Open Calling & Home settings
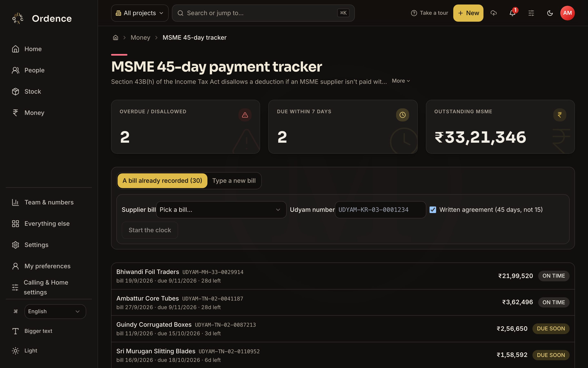This screenshot has height=368, width=588. tap(49, 287)
